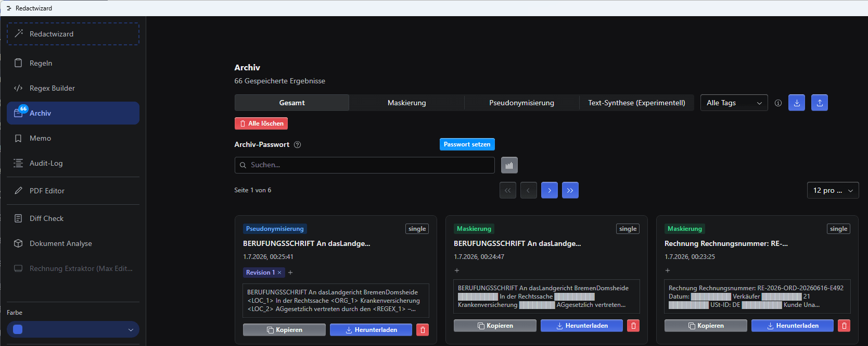Click the archive upload icon button
The height and width of the screenshot is (346, 868).
point(820,103)
